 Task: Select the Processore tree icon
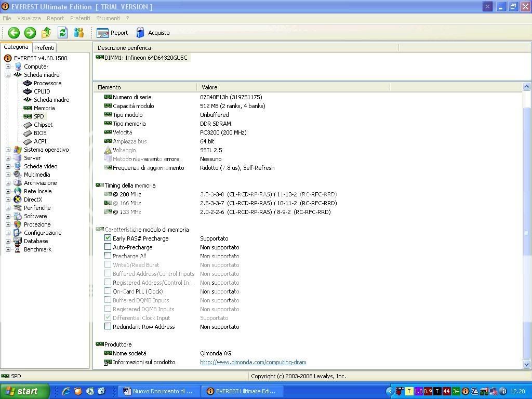click(28, 83)
